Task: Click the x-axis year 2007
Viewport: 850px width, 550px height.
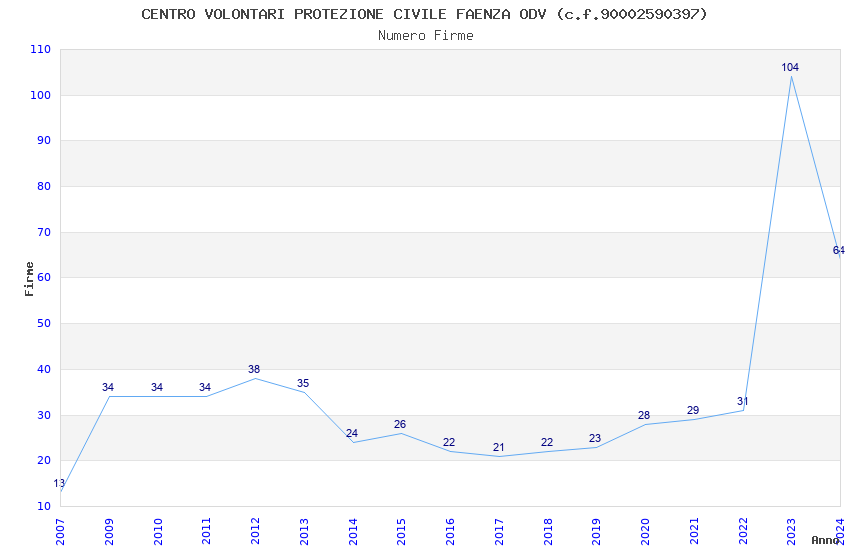Action: tap(60, 532)
